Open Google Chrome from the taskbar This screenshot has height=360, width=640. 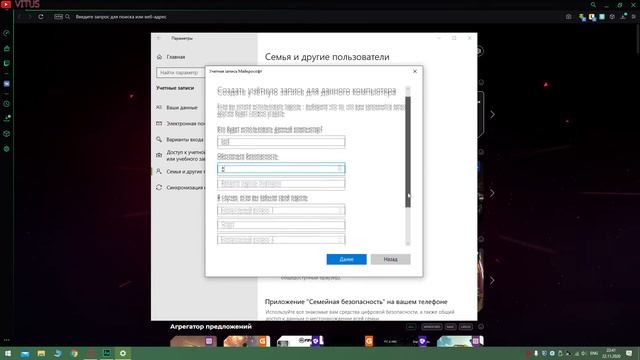tap(74, 353)
